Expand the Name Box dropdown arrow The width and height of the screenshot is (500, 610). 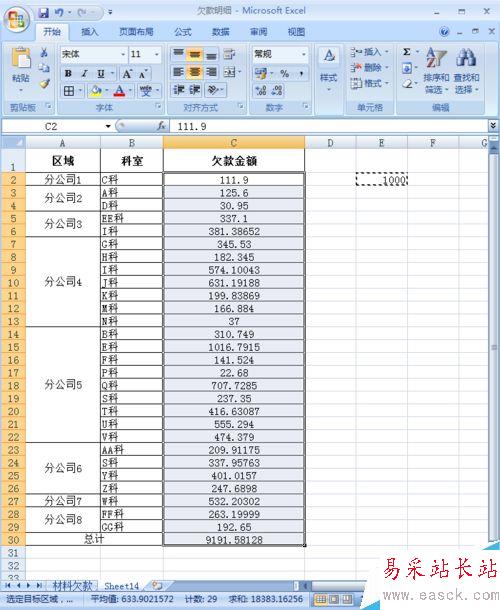(x=108, y=126)
